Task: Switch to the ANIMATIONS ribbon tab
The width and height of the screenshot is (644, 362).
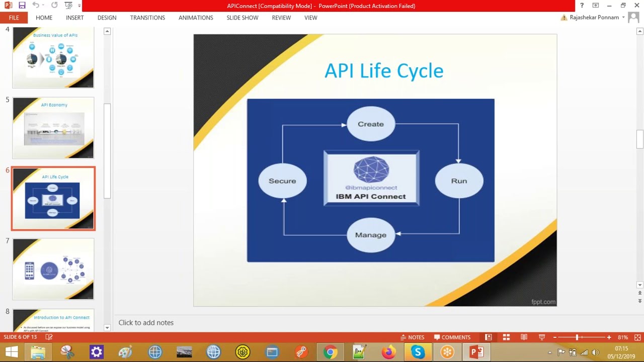Action: [196, 18]
